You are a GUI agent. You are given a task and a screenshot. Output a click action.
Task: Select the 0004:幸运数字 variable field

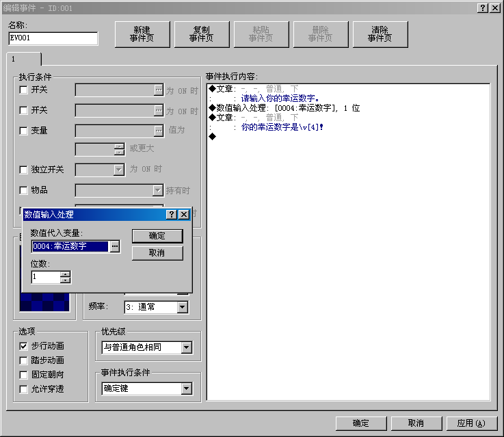pos(70,246)
